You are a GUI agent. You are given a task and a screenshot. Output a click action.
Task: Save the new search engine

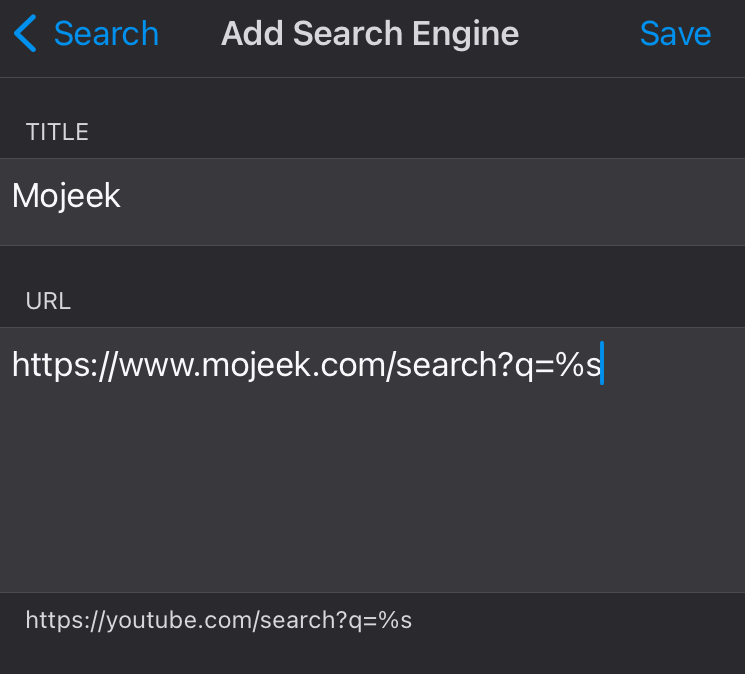pyautogui.click(x=675, y=34)
